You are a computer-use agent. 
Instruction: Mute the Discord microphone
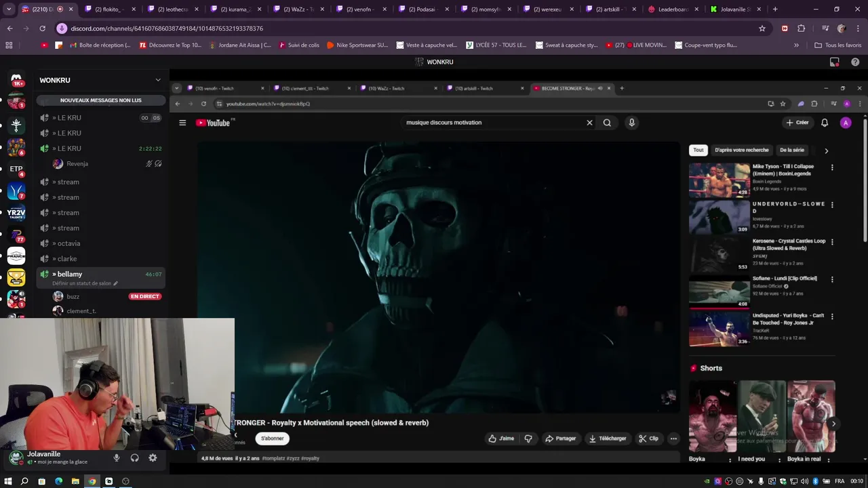pyautogui.click(x=117, y=458)
